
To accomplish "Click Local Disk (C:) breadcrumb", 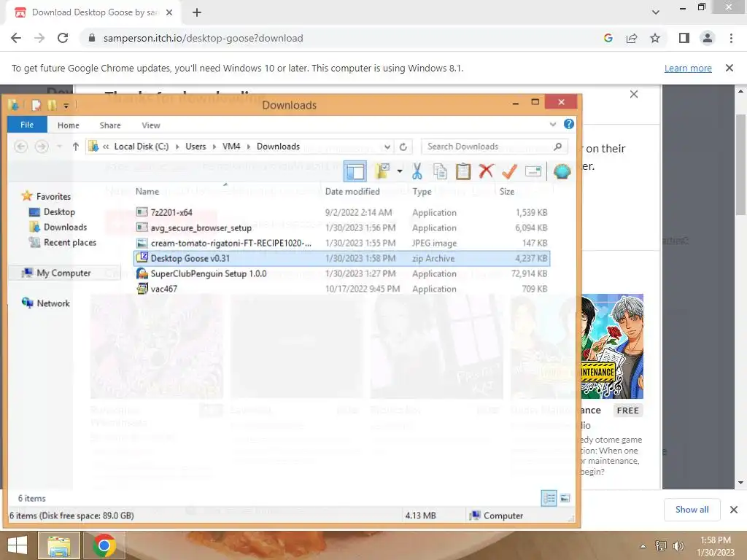I will click(x=141, y=147).
